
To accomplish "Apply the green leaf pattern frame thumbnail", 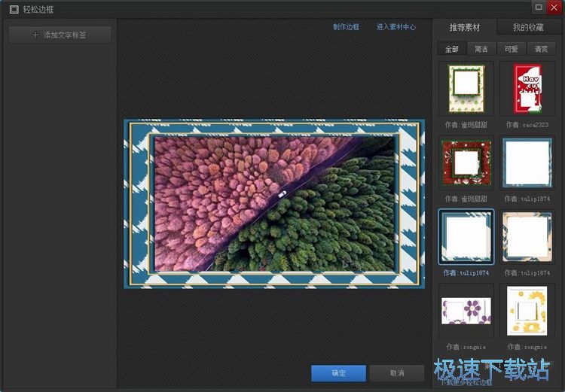I will pos(466,89).
